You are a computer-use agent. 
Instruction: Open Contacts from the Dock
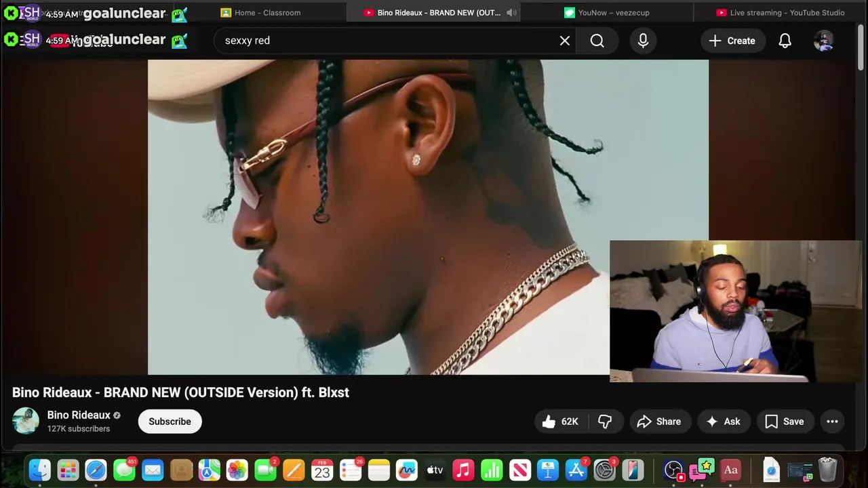(x=181, y=470)
